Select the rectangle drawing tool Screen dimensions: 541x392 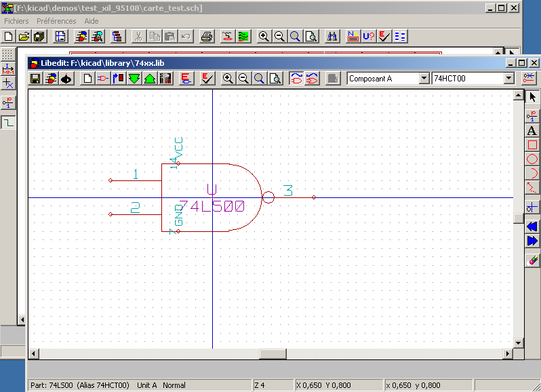pyautogui.click(x=532, y=144)
